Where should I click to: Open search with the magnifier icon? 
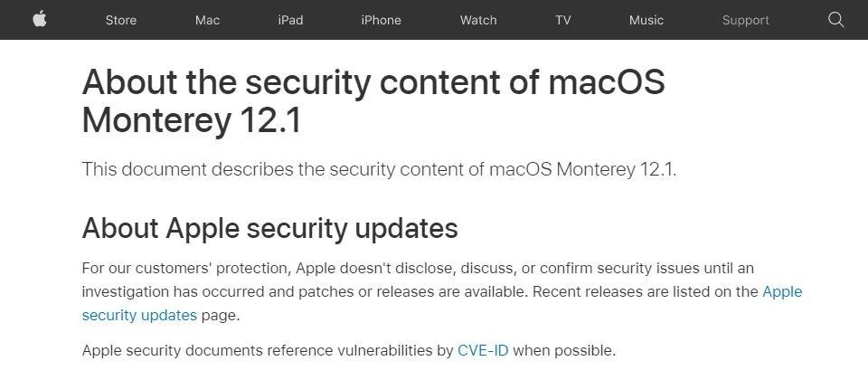(x=835, y=19)
